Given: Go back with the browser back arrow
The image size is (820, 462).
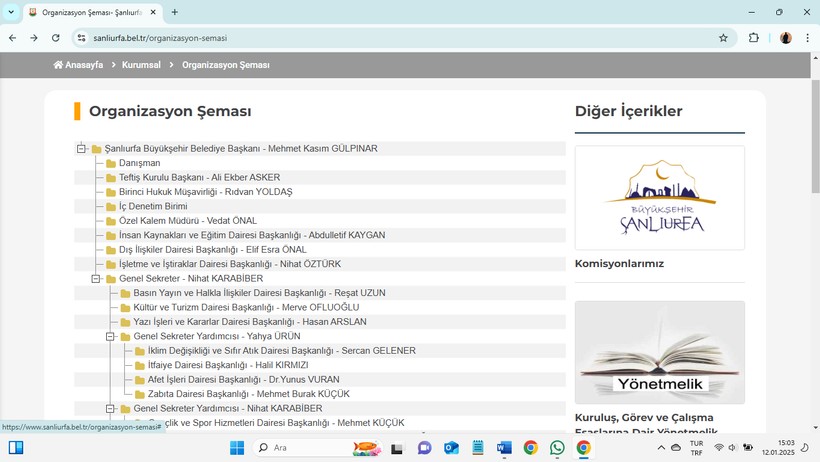Looking at the screenshot, I should pos(12,38).
